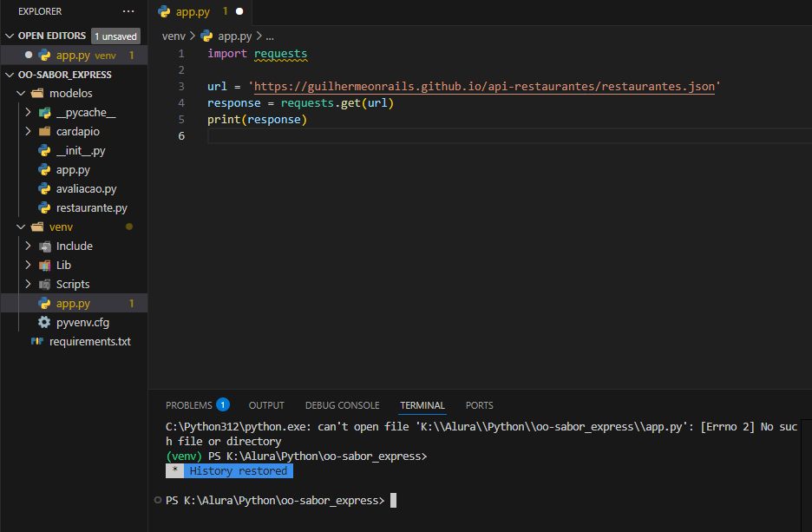Click the terminal command status circle
Screen dimensions: 812x532
(157, 500)
